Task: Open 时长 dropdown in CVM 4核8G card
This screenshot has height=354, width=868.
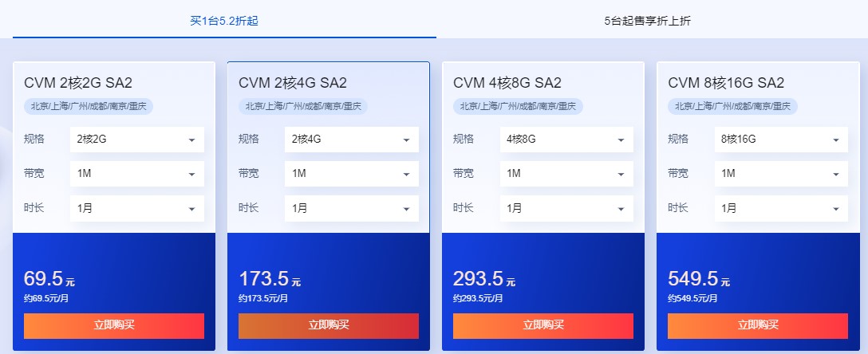Action: (x=566, y=208)
